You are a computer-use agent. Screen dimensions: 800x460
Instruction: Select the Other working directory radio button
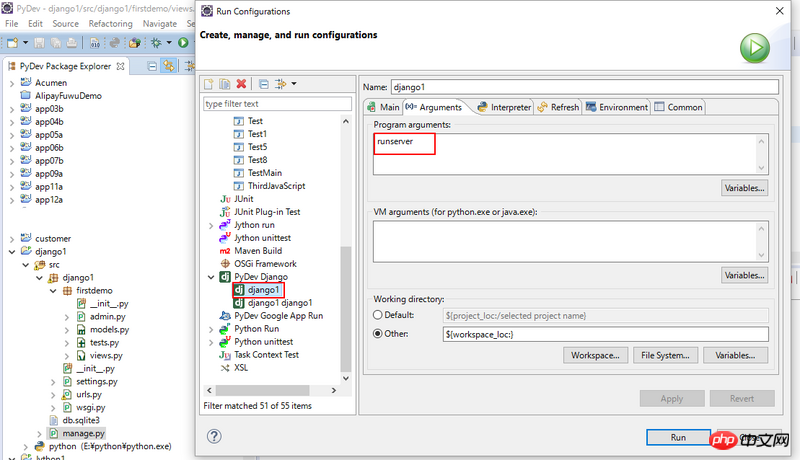(x=379, y=334)
